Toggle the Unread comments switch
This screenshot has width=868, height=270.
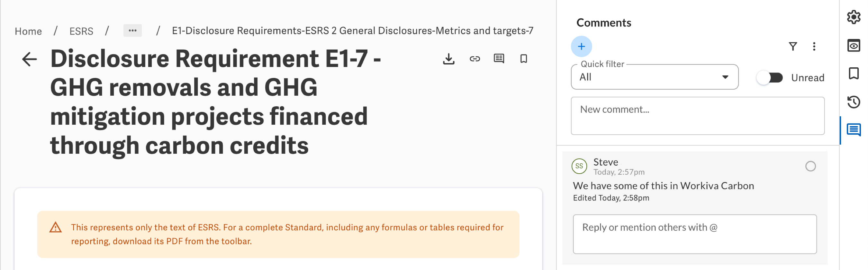[x=770, y=78]
